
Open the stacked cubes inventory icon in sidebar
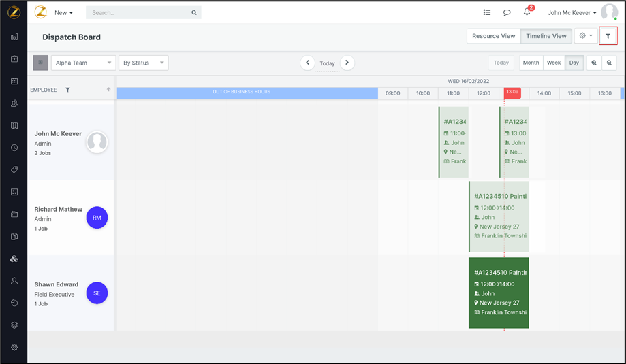14,259
